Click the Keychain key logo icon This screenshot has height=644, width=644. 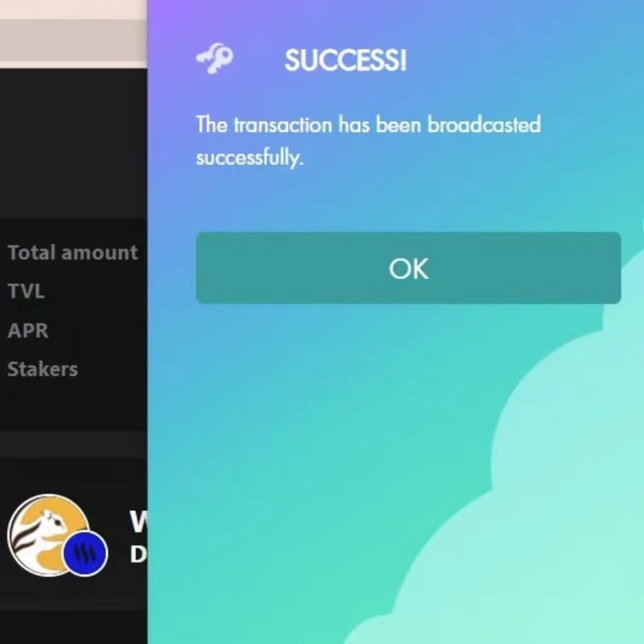[215, 58]
